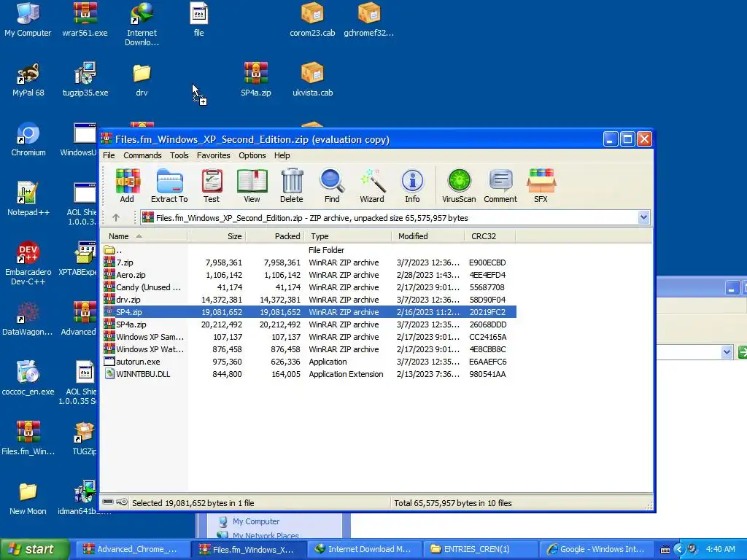747x560 pixels.
Task: Click the Add toolbar icon in WinRAR
Action: coord(127,186)
